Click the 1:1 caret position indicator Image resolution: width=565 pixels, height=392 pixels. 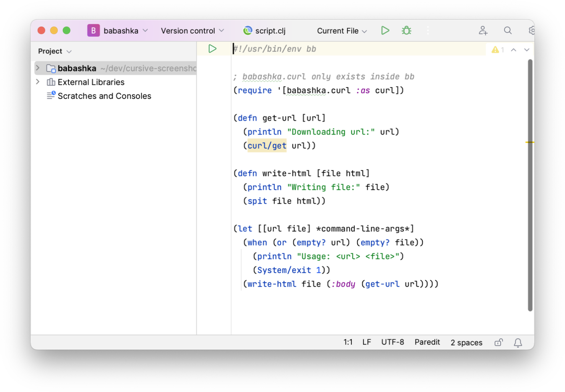(x=348, y=342)
